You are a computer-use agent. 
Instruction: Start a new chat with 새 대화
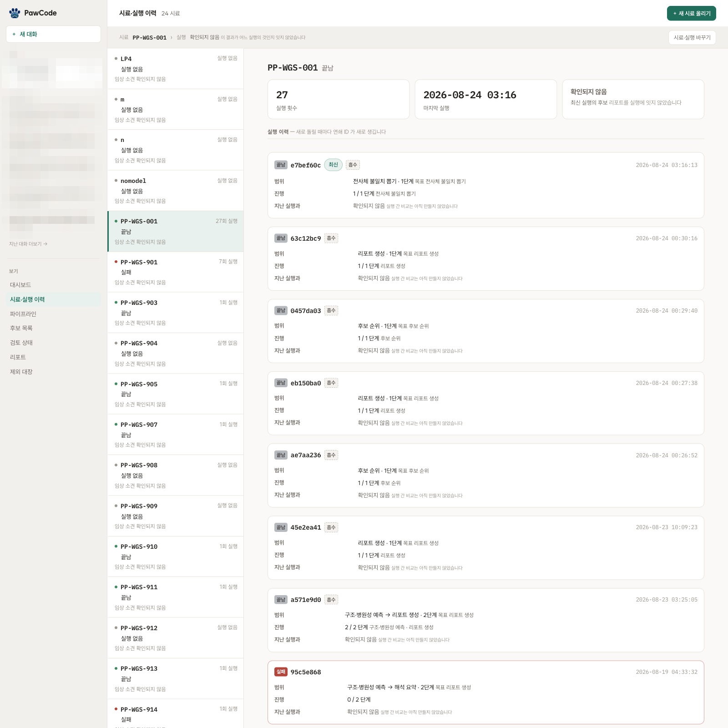click(53, 34)
